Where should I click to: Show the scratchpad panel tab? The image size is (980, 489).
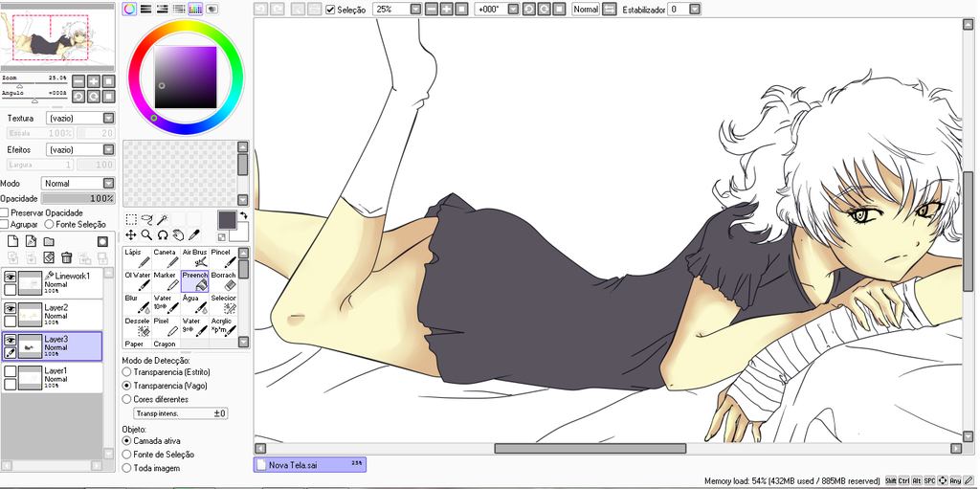(212, 9)
